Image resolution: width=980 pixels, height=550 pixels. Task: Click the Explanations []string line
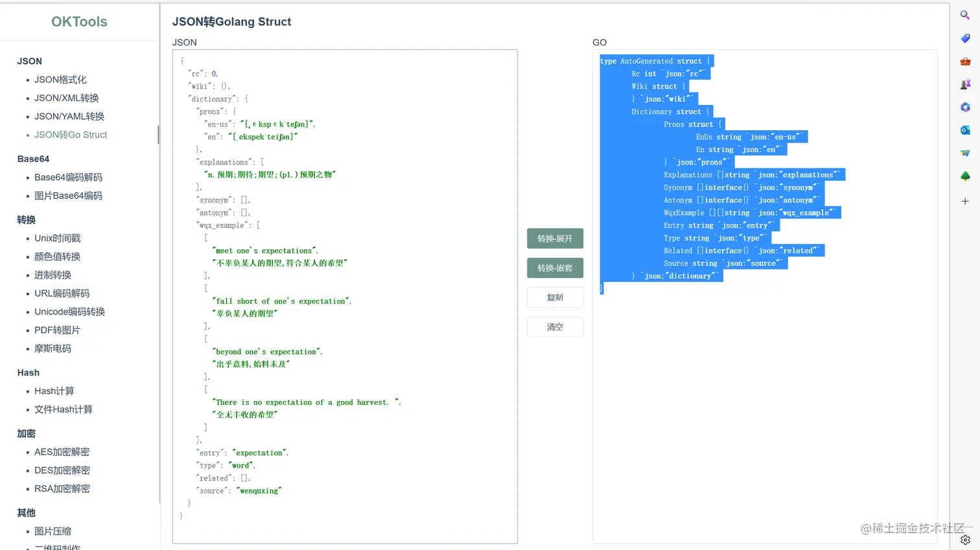pos(754,175)
